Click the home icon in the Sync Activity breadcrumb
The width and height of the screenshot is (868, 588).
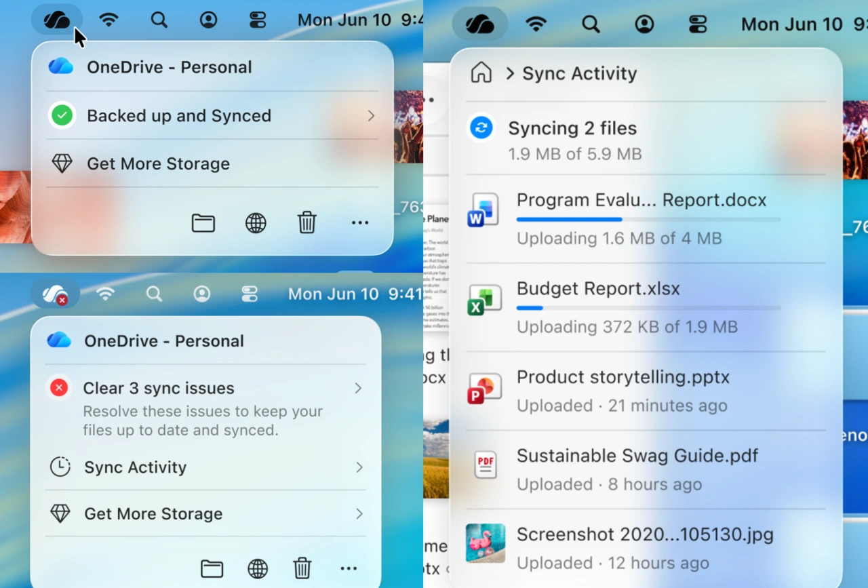(481, 73)
